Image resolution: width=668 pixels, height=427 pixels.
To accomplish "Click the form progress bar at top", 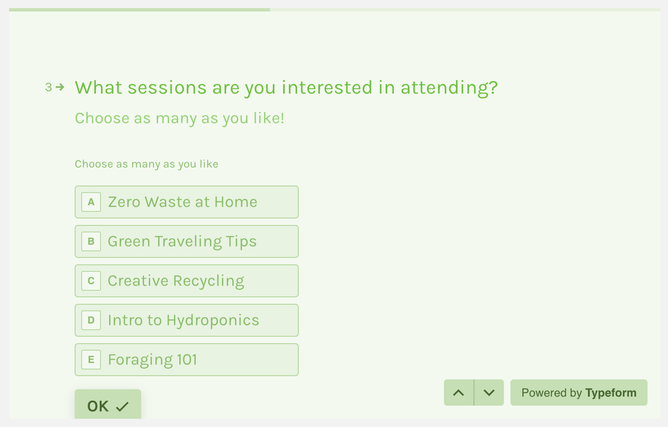I will pyautogui.click(x=335, y=9).
